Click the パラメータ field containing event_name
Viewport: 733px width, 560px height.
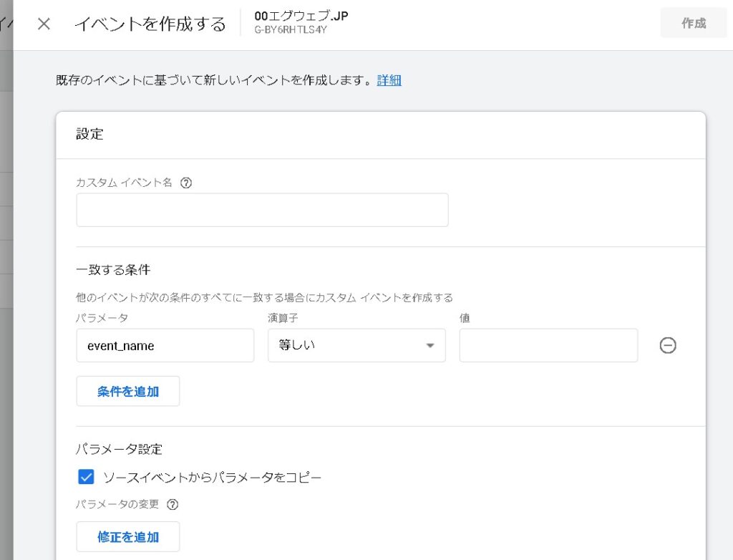point(165,346)
